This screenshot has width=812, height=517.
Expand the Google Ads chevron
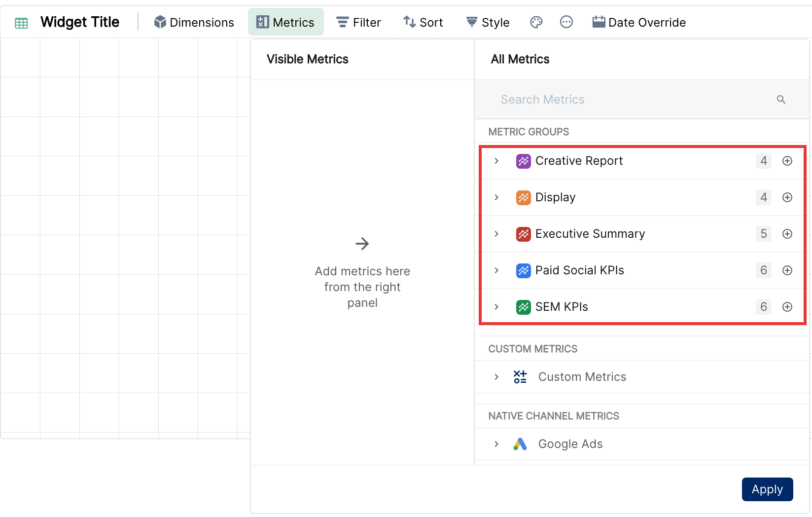click(496, 444)
